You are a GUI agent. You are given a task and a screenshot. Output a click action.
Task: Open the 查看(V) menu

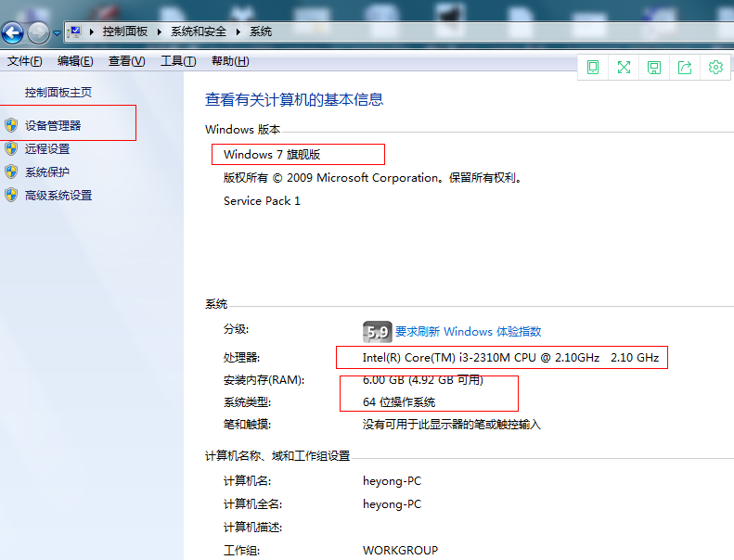(x=127, y=61)
